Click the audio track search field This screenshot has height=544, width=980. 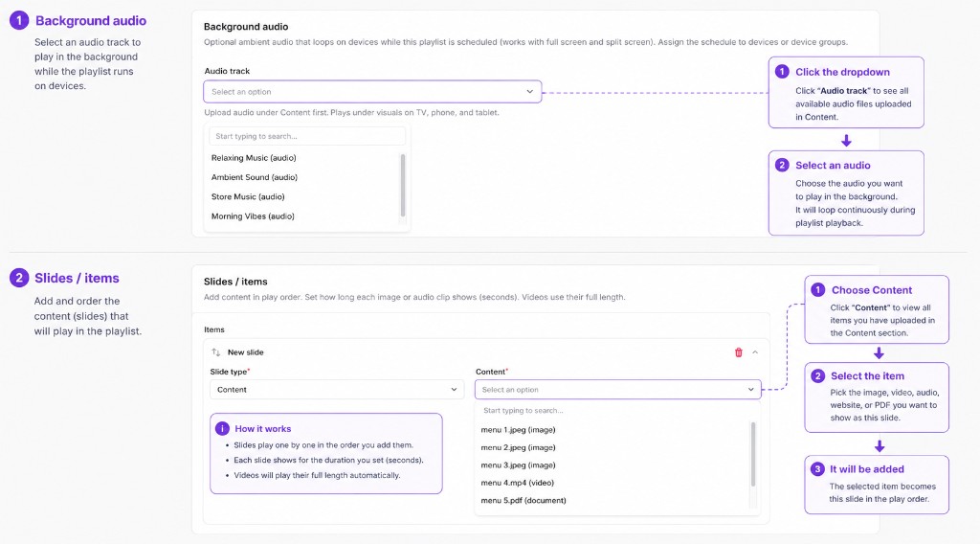point(307,136)
